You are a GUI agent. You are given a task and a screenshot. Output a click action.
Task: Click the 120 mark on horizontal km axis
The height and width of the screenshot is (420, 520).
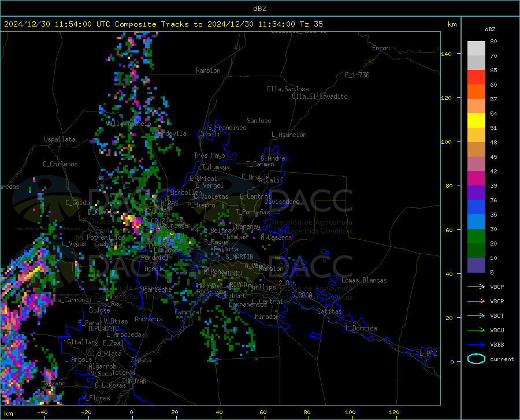tap(394, 412)
